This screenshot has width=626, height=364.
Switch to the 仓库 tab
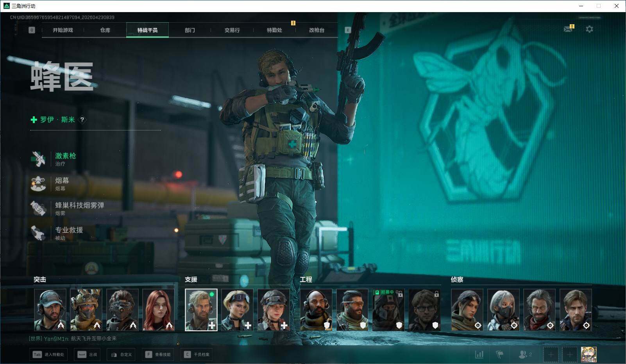[105, 30]
